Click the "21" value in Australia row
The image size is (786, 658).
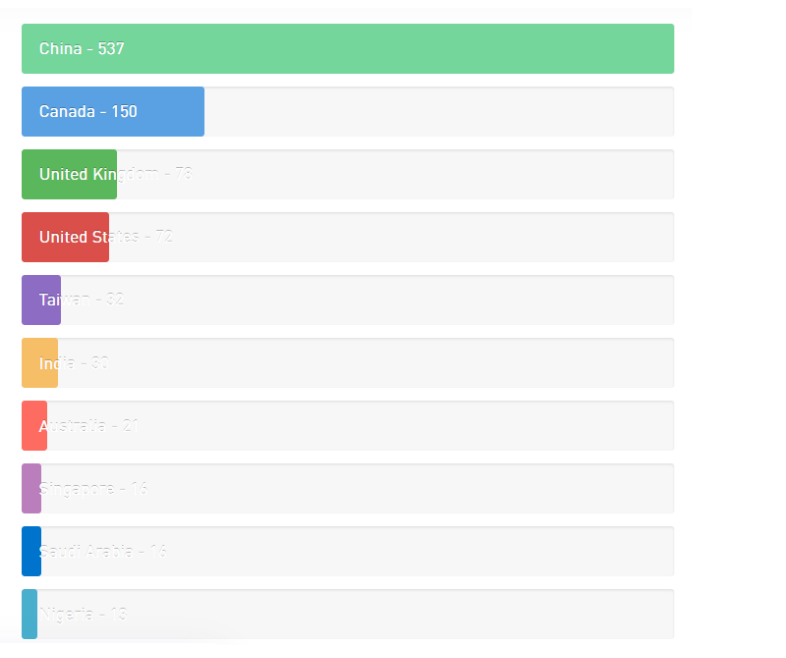point(132,425)
